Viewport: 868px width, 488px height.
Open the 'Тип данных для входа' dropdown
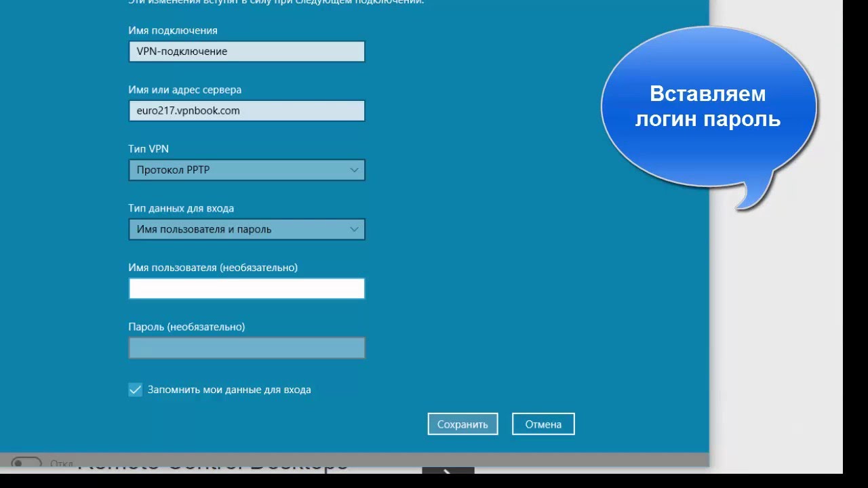tap(247, 229)
